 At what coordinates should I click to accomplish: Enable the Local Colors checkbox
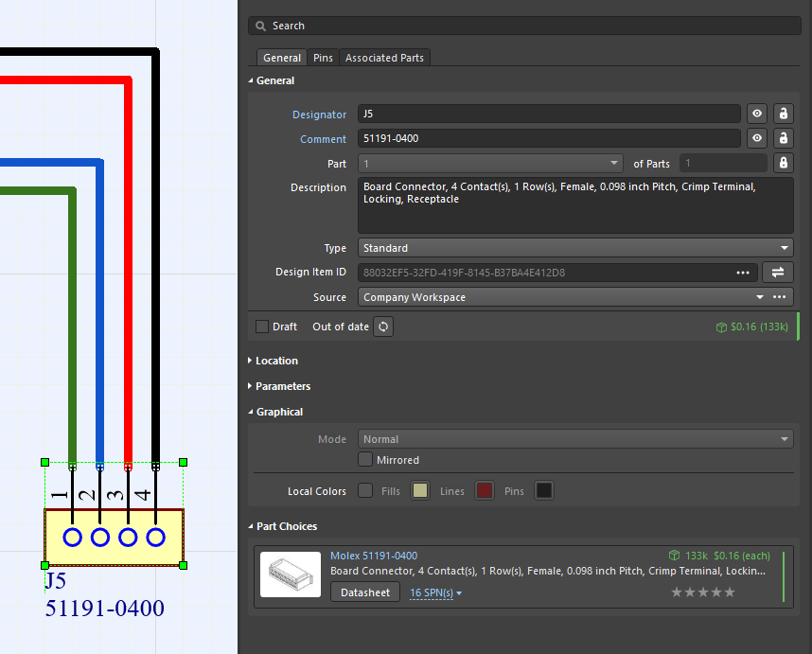365,491
